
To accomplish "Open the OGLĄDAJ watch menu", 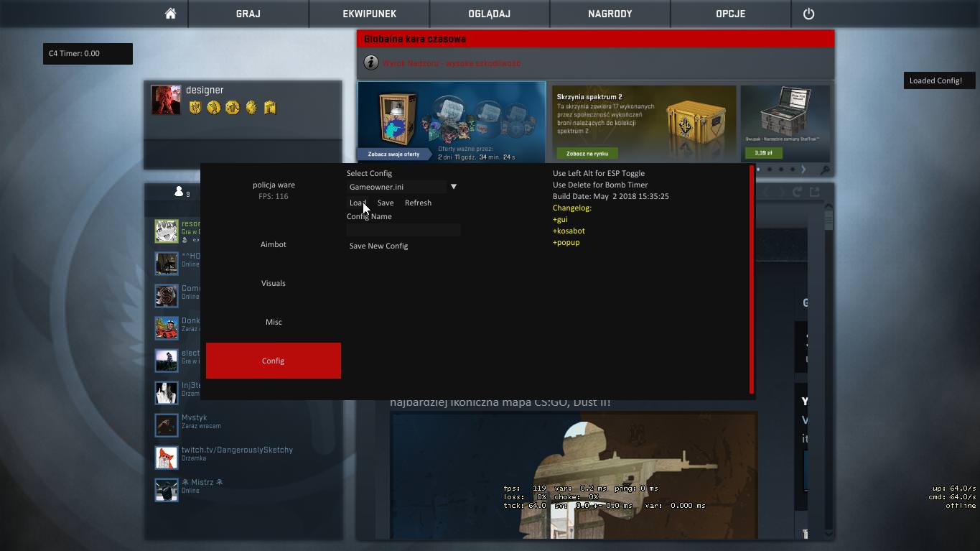I will (490, 14).
